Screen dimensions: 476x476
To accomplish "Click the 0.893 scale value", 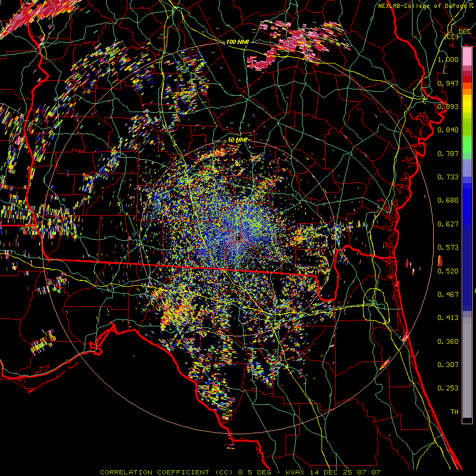I will click(x=448, y=106).
